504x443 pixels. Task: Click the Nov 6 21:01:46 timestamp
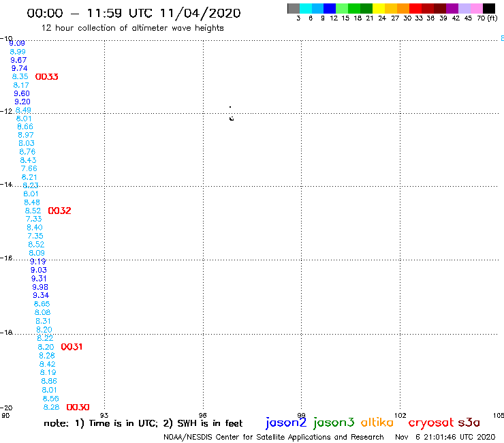pos(445,437)
